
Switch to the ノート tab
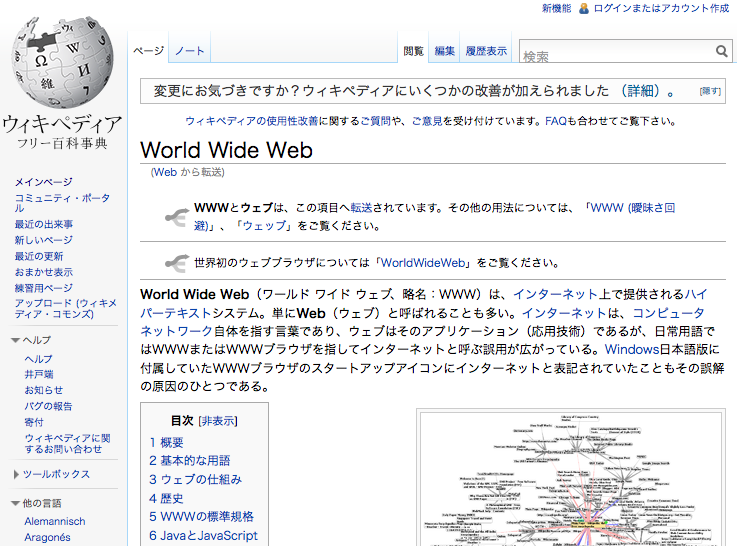(189, 50)
